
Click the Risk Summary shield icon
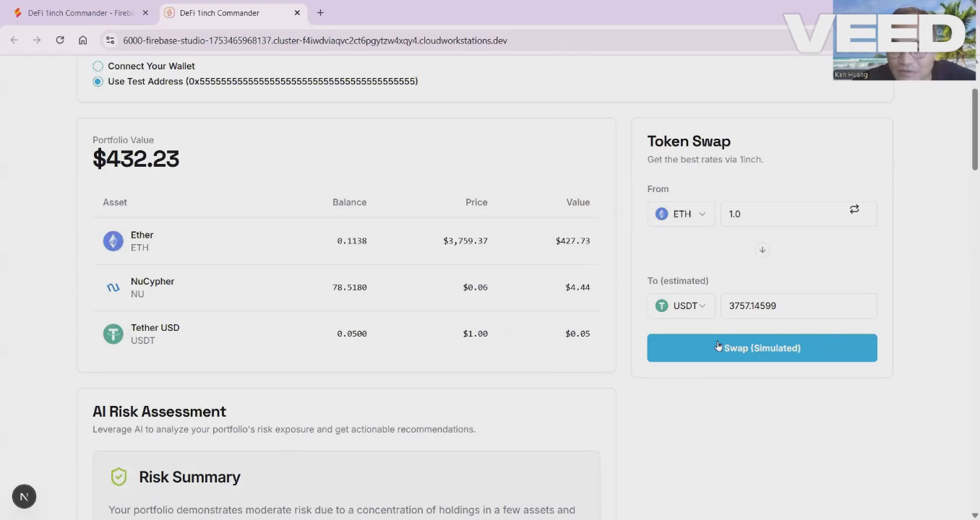(x=119, y=477)
